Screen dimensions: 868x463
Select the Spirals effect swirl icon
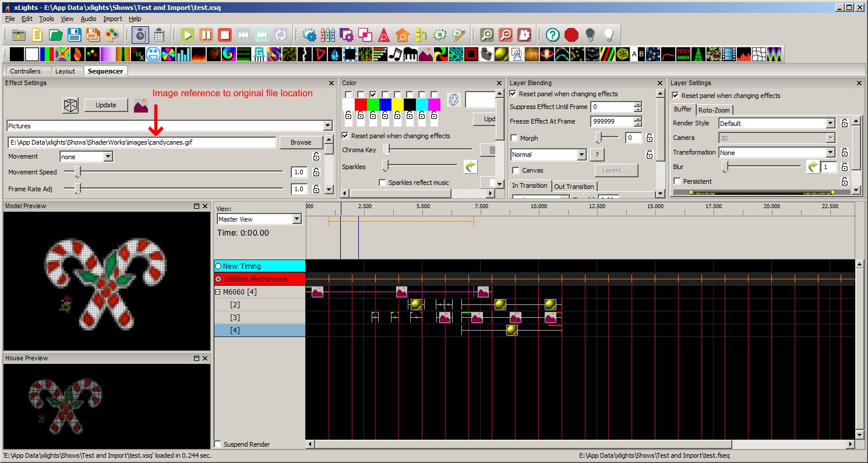coord(229,54)
